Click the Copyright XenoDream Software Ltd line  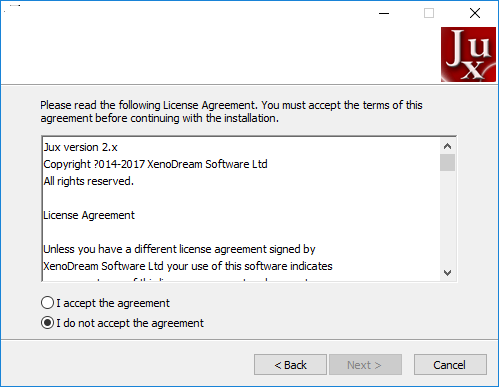point(155,164)
